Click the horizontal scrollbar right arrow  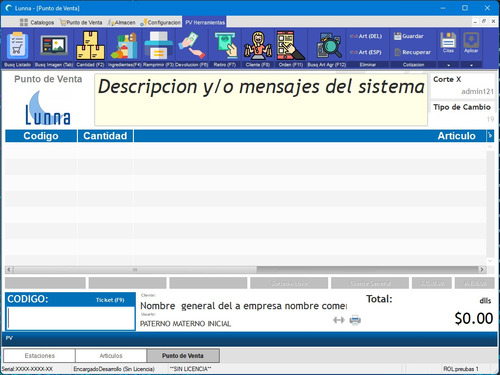point(482,269)
